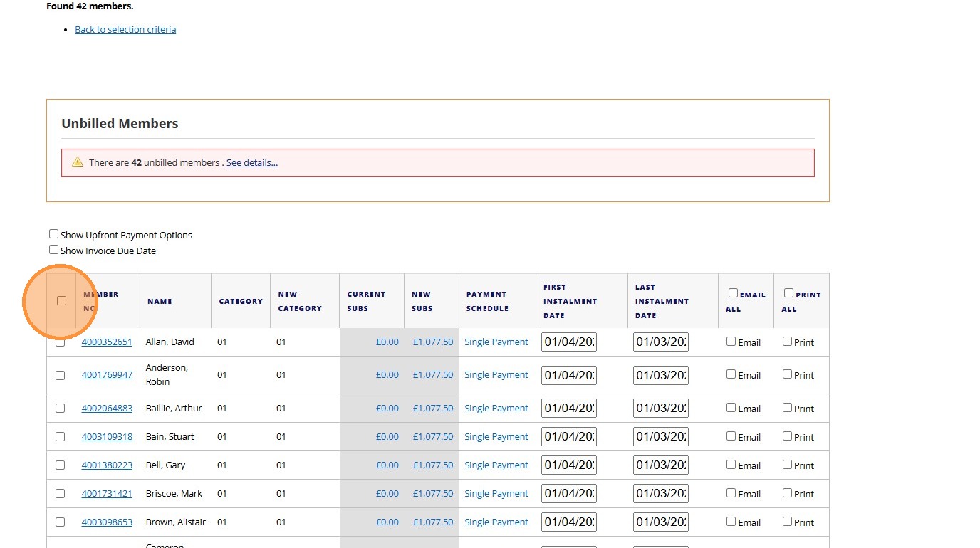980x548 pixels.
Task: Click the current subs £0.00 for Briscoe, Mark
Action: pos(387,493)
